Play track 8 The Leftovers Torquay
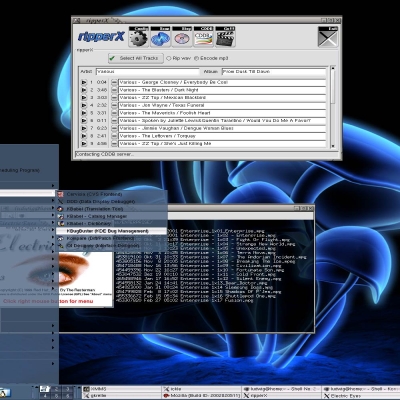Viewport: 400px width, 400px height. [84, 136]
